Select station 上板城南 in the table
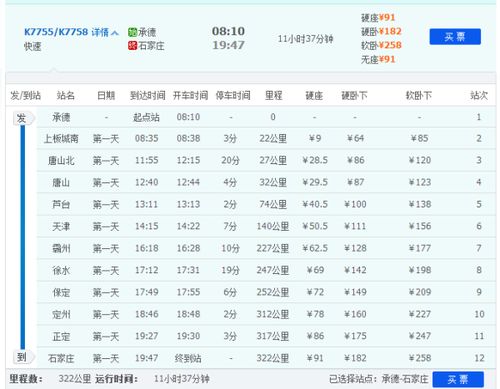500x389 pixels. [61, 138]
